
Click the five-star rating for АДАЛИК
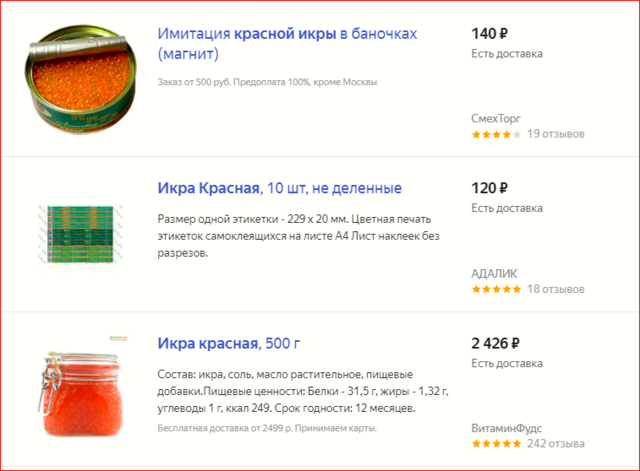pos(496,290)
